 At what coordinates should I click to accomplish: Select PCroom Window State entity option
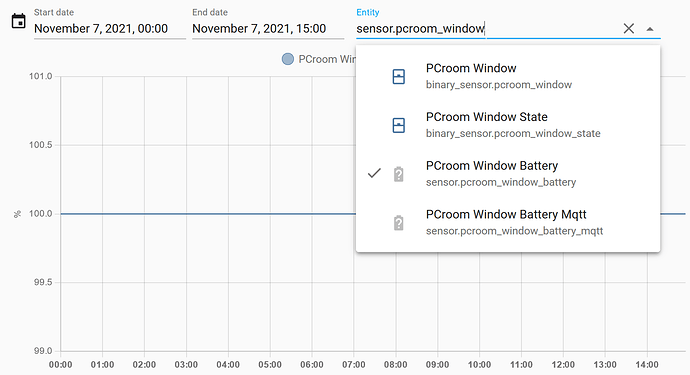point(508,125)
